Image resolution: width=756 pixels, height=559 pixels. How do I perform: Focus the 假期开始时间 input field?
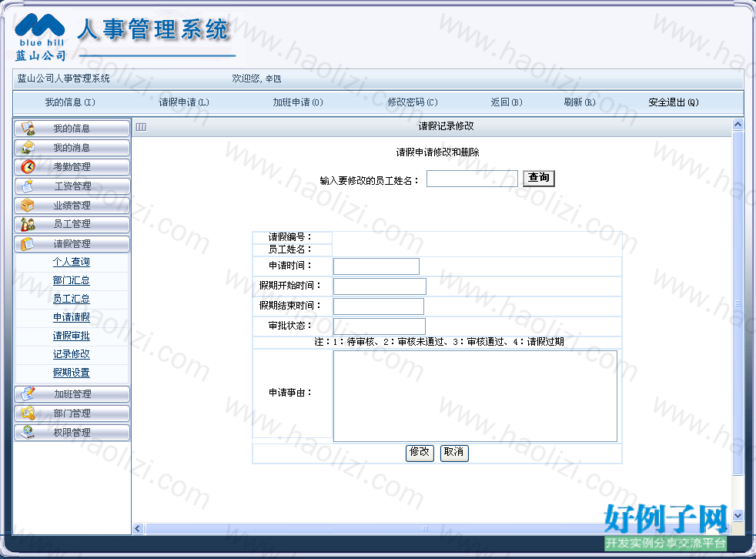click(x=380, y=286)
